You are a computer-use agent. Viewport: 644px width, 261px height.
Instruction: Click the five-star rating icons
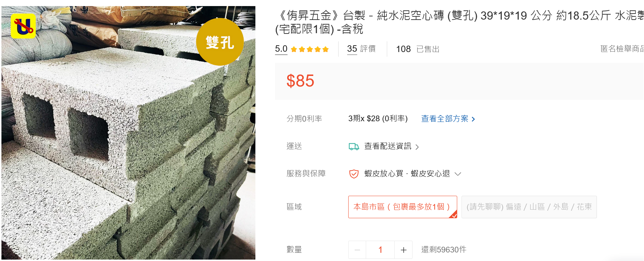coord(310,49)
